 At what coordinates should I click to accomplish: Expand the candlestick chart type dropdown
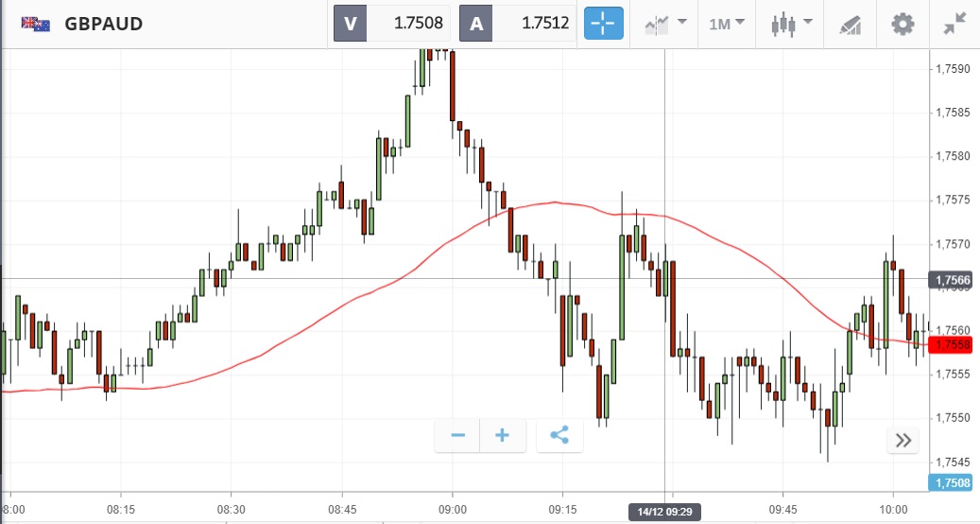pos(792,24)
